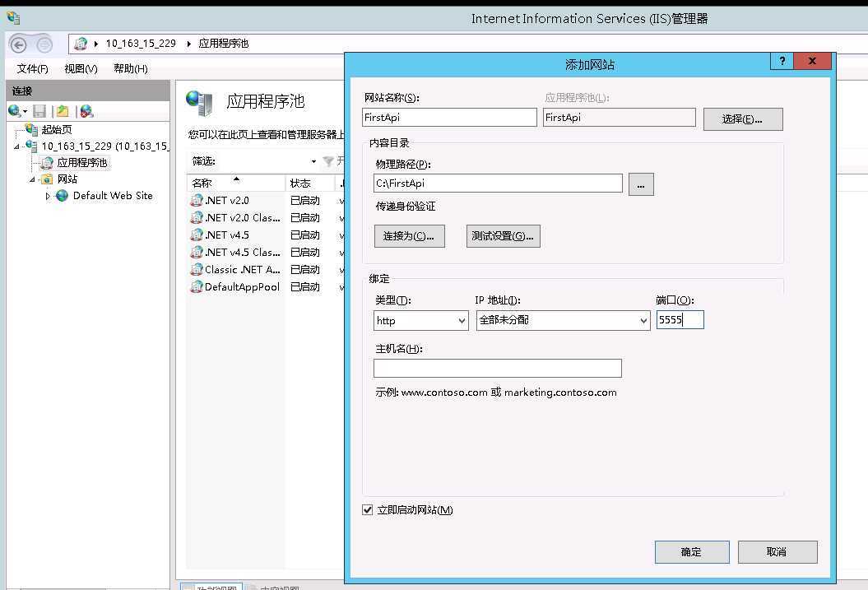The image size is (868, 590).
Task: Click the .NET v4.5 Classic pool icon
Action: tap(197, 252)
